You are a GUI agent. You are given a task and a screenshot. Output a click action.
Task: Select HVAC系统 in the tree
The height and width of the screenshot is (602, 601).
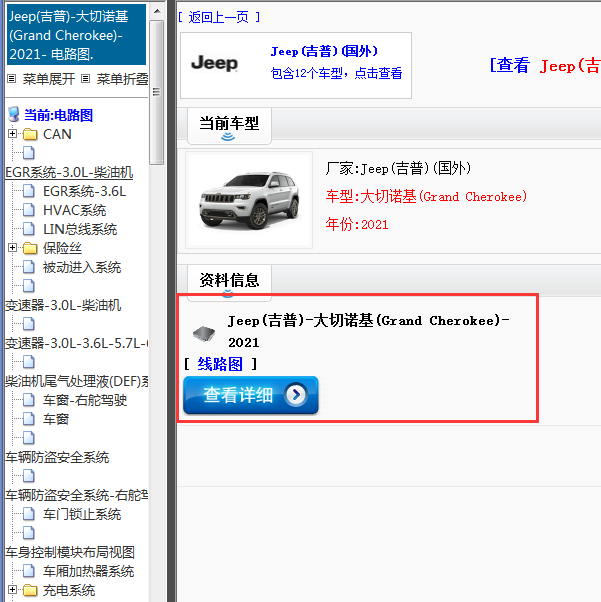click(x=75, y=210)
